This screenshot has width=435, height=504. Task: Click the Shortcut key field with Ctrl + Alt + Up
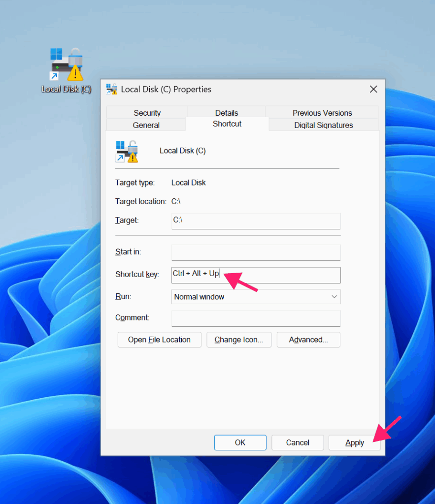click(x=256, y=275)
